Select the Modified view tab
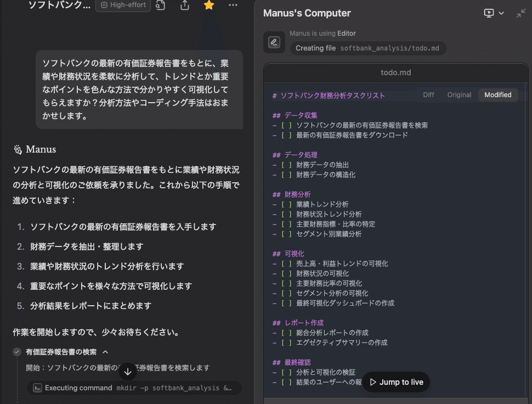Viewport: 532px width, 404px height. pyautogui.click(x=497, y=95)
